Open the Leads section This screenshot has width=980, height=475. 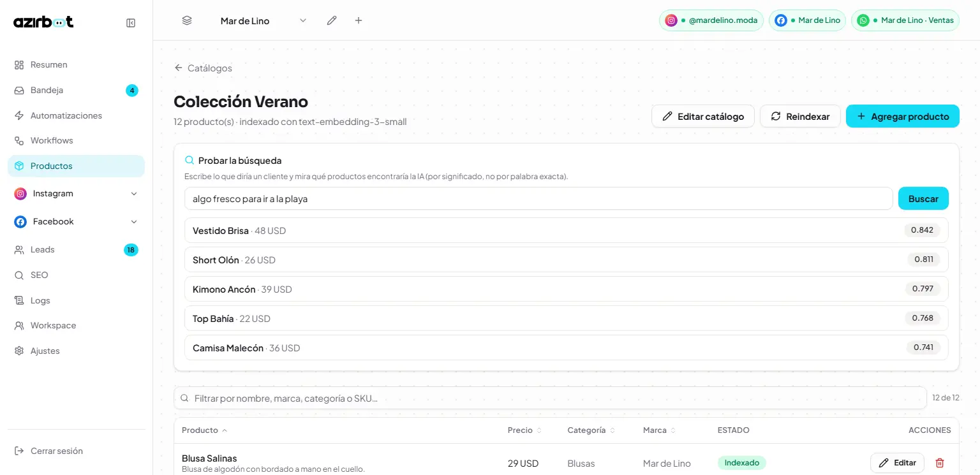pyautogui.click(x=76, y=250)
